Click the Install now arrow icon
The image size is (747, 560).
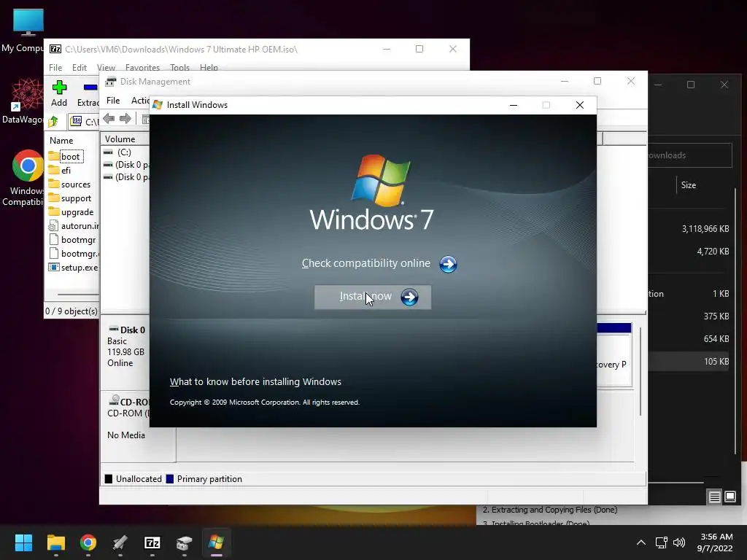coord(409,297)
